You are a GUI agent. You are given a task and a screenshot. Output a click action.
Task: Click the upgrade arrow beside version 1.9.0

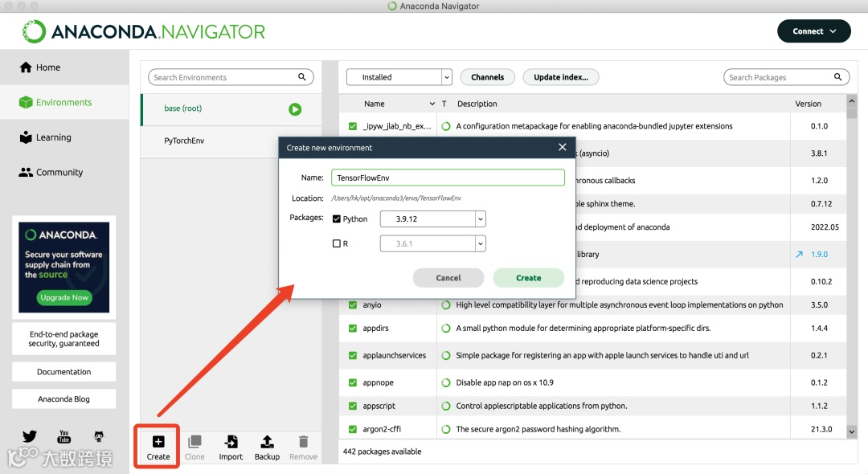799,255
